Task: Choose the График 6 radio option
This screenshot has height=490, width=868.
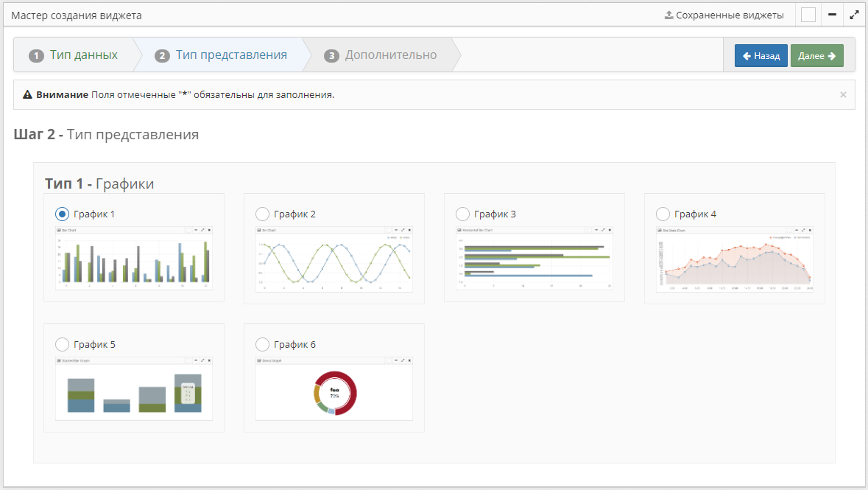Action: 262,344
